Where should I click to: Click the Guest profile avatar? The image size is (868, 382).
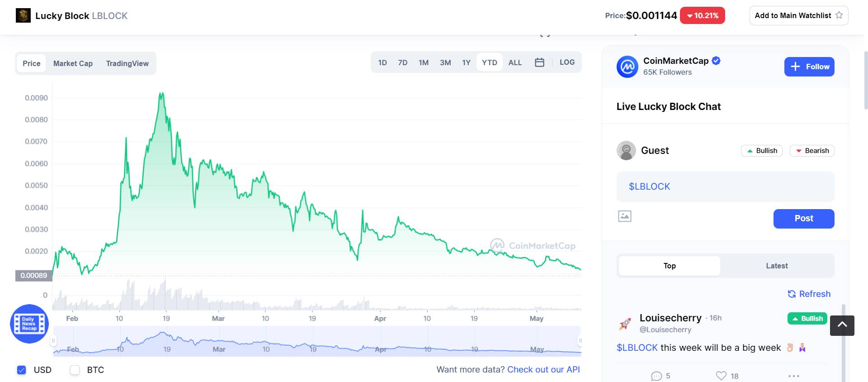626,150
